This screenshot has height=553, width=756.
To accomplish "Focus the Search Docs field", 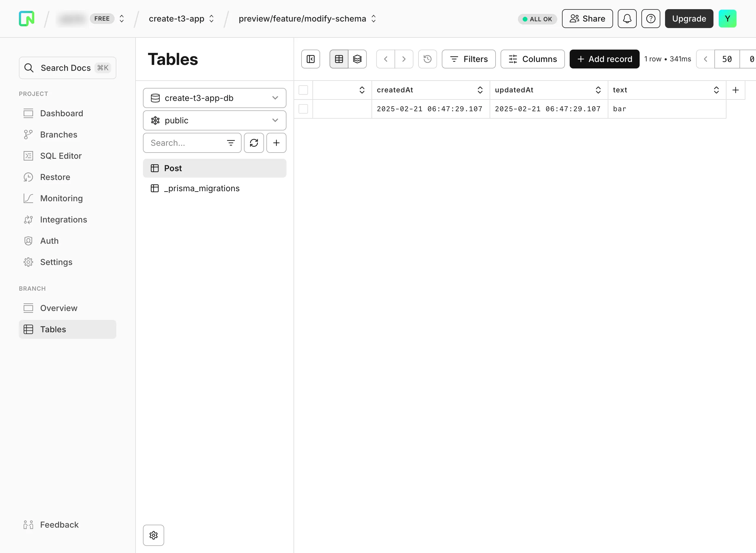I will click(67, 68).
